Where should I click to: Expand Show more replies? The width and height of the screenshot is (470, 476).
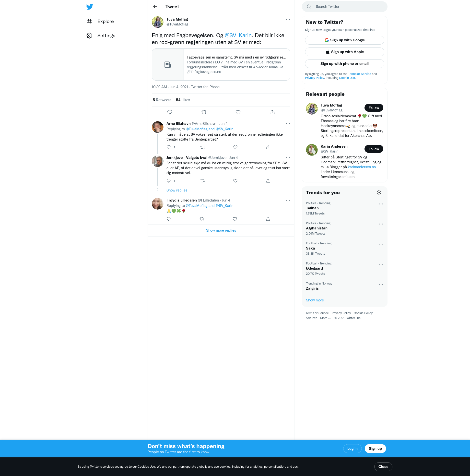tap(221, 230)
